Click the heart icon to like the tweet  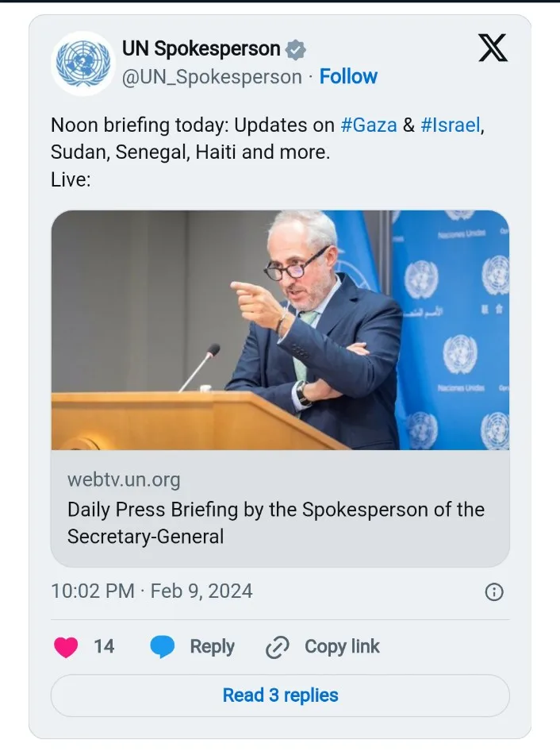point(66,647)
